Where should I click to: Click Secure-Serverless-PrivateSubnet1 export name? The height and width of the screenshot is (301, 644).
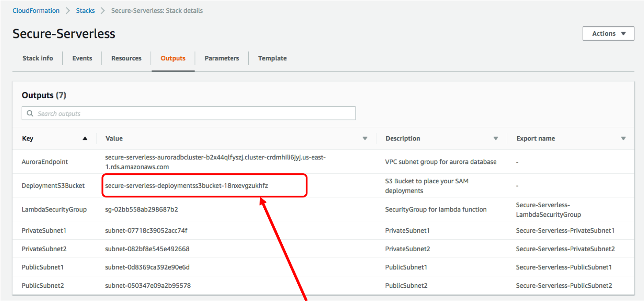tap(565, 230)
